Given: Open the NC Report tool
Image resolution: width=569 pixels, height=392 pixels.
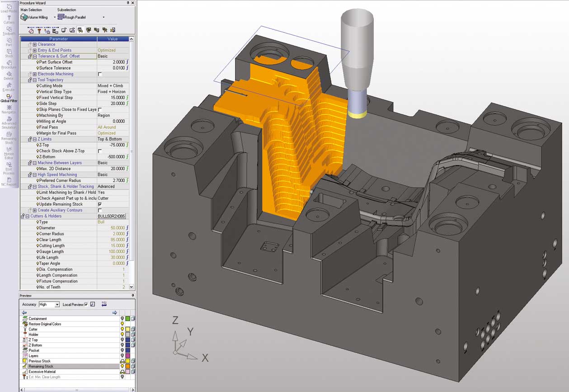Looking at the screenshot, I should (x=9, y=181).
